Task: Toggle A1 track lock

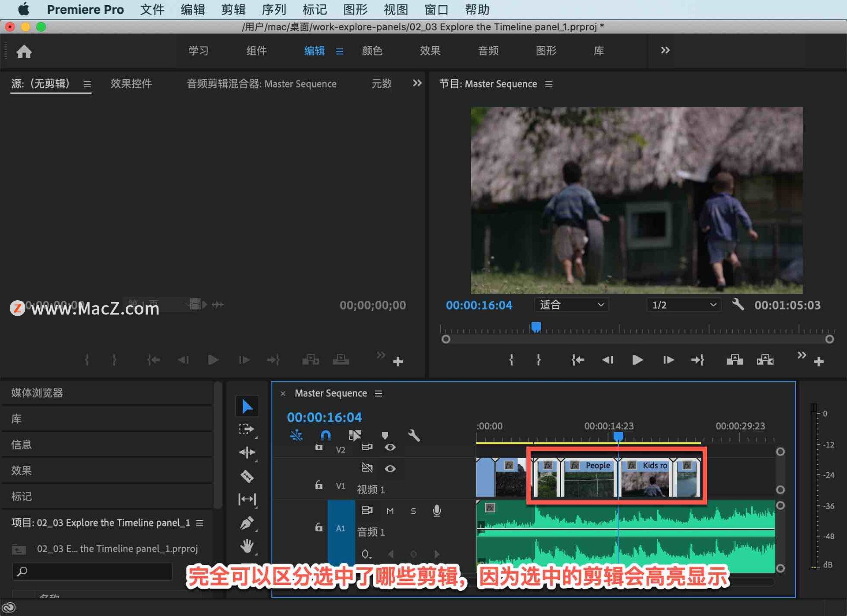Action: [319, 527]
